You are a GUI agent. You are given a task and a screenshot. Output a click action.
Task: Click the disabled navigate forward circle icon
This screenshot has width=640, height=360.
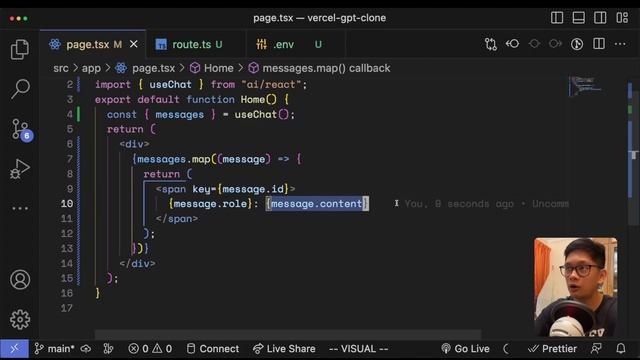coord(556,44)
